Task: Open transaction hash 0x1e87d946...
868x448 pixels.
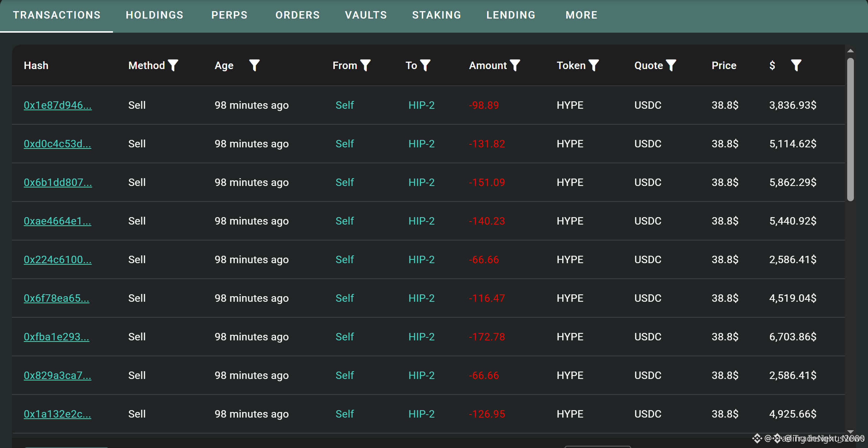Action: pyautogui.click(x=58, y=105)
